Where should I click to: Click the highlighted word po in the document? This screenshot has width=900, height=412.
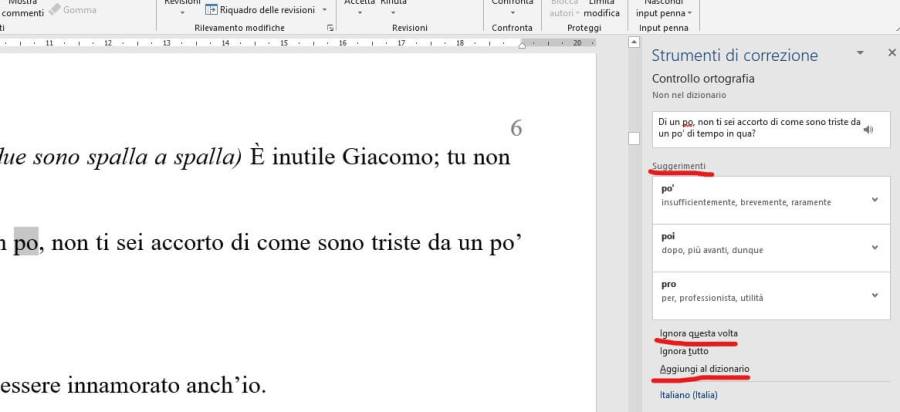click(x=26, y=241)
